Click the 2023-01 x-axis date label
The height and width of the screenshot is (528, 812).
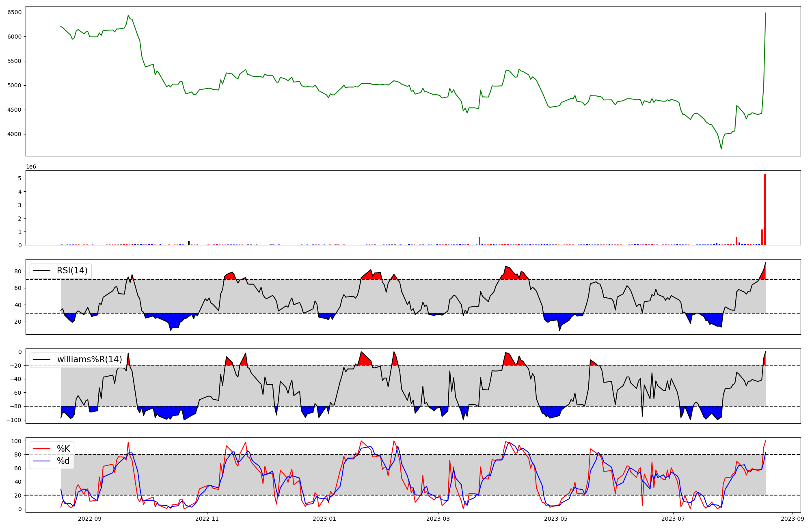point(324,519)
